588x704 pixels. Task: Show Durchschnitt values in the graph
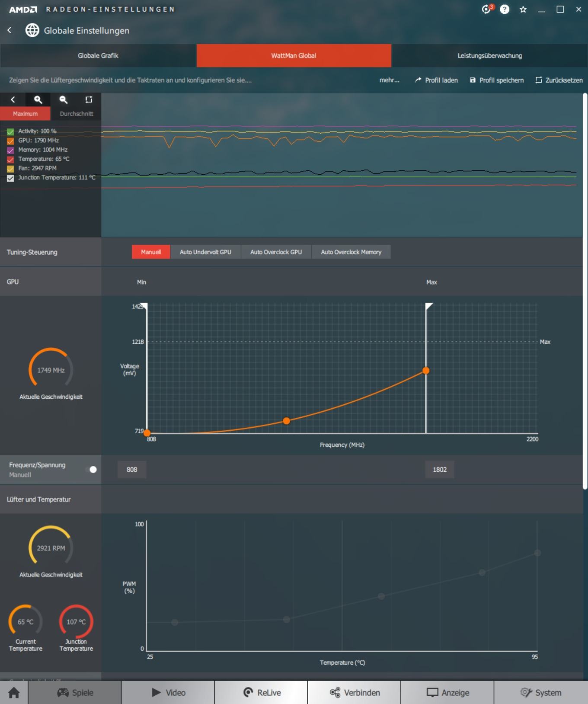76,114
